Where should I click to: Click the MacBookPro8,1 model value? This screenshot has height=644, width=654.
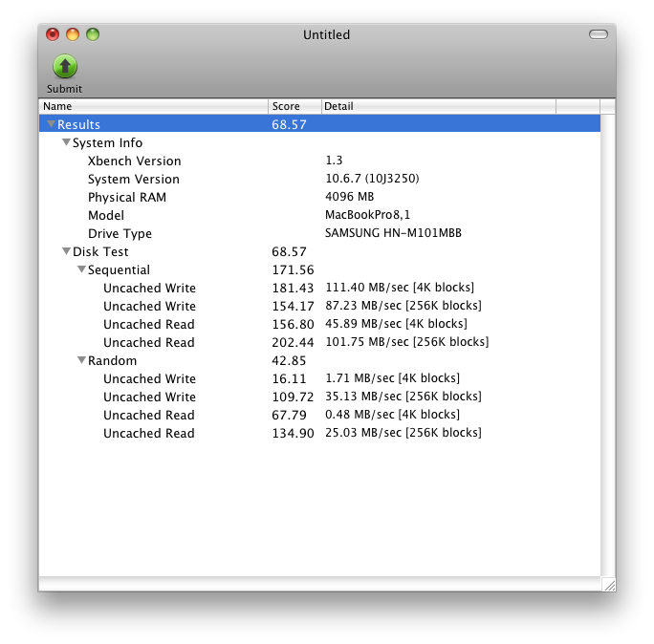coord(367,215)
